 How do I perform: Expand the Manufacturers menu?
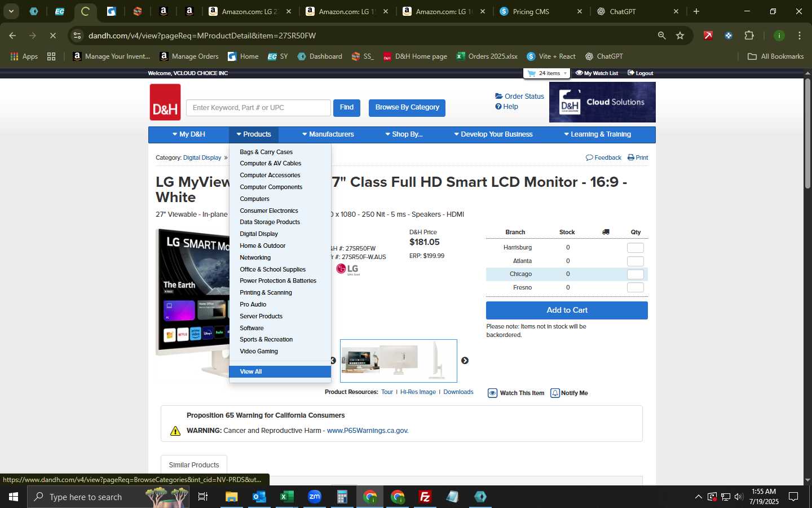[x=328, y=134]
